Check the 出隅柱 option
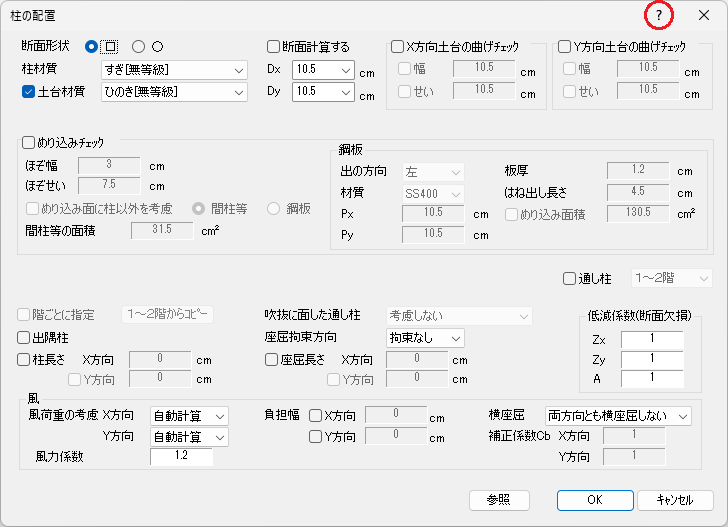 pyautogui.click(x=25, y=338)
